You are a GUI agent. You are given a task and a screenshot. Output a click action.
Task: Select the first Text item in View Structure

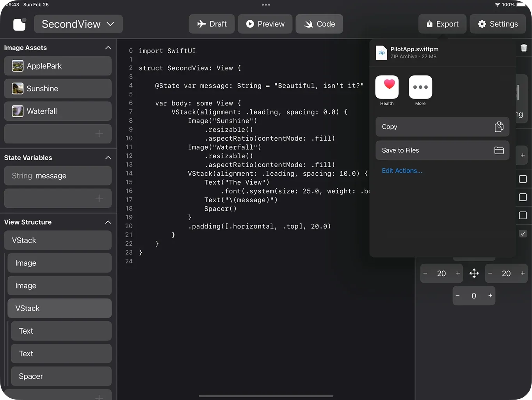tap(61, 331)
